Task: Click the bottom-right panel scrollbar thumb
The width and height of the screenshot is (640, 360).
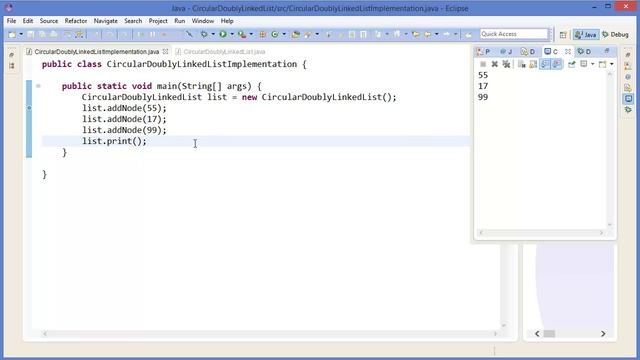Action: [x=549, y=334]
